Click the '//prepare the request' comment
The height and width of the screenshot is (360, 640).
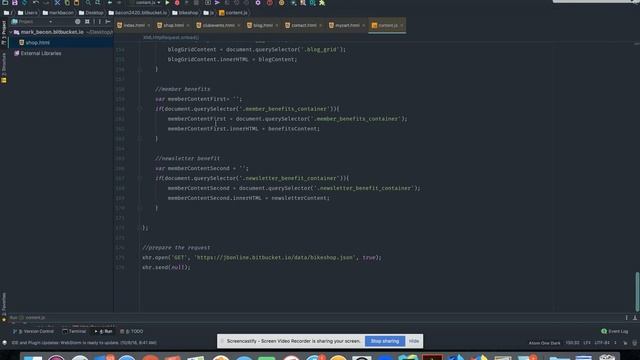tap(176, 248)
